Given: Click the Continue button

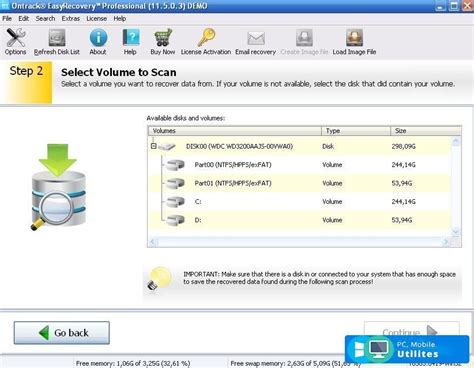Looking at the screenshot, I should pyautogui.click(x=412, y=332).
